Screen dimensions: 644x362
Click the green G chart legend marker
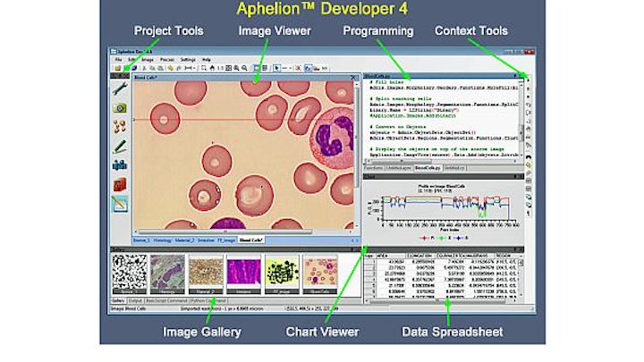[441, 238]
